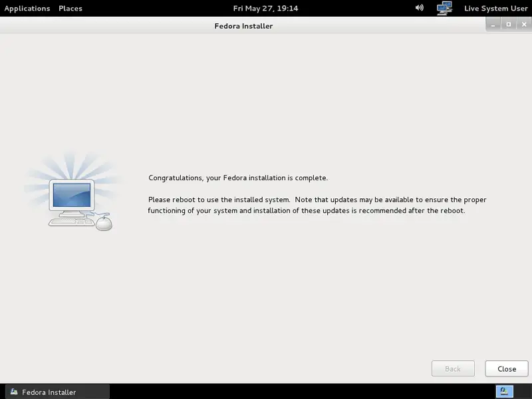
Task: Click the 'Please reboot to use the installed system' text
Action: 219,199
